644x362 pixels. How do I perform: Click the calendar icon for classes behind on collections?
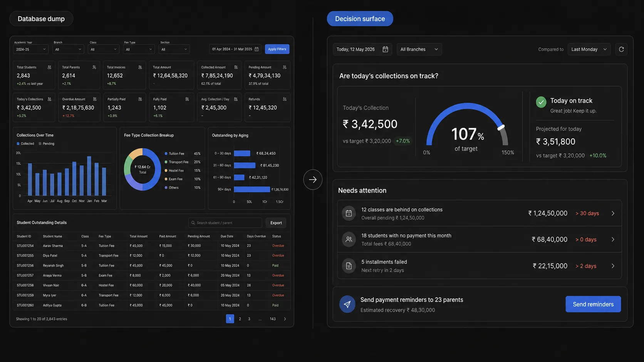point(349,214)
